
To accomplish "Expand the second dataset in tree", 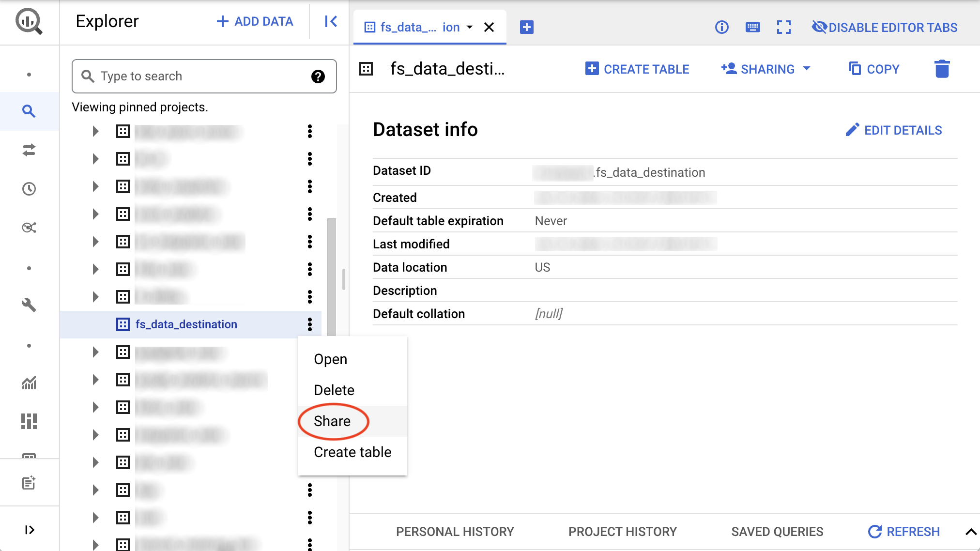I will click(96, 159).
